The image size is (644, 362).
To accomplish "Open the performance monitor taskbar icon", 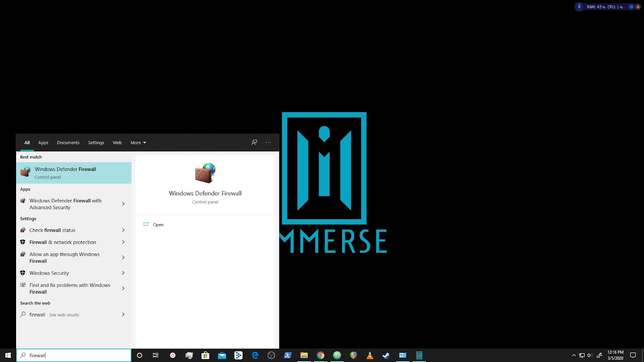I will [x=189, y=355].
